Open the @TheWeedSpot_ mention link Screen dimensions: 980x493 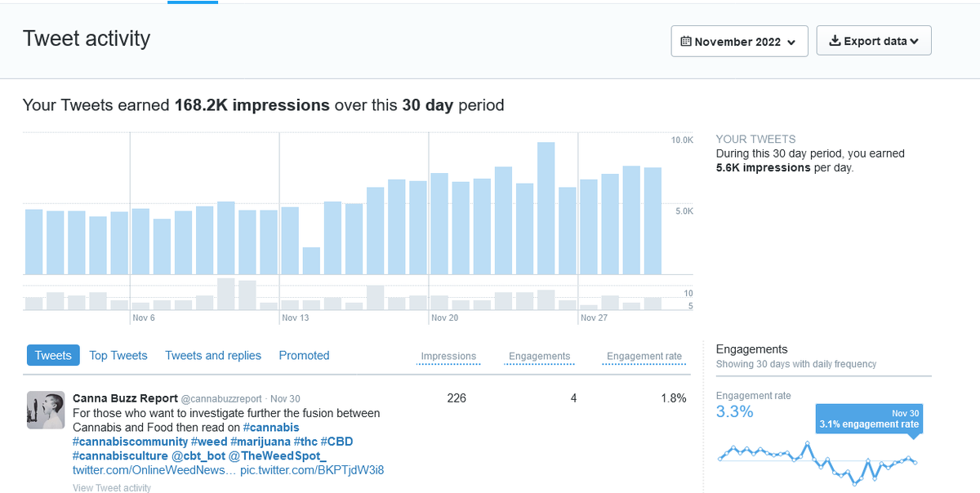click(x=277, y=455)
